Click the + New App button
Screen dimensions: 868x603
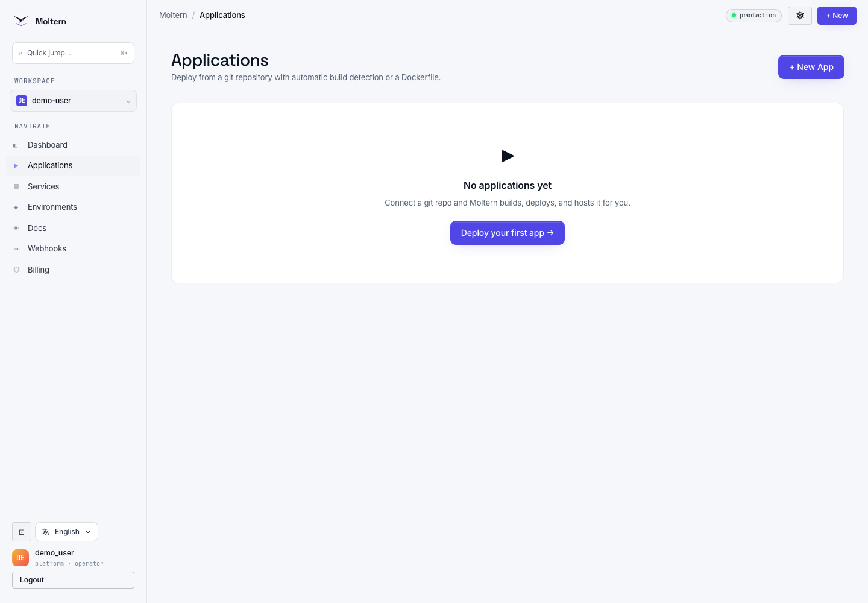coord(811,67)
